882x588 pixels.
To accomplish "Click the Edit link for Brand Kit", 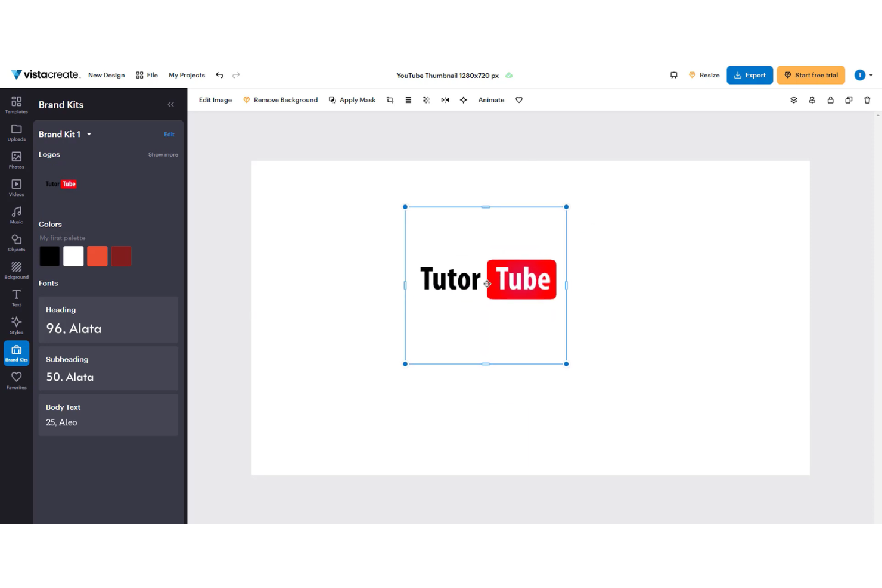I will click(169, 135).
